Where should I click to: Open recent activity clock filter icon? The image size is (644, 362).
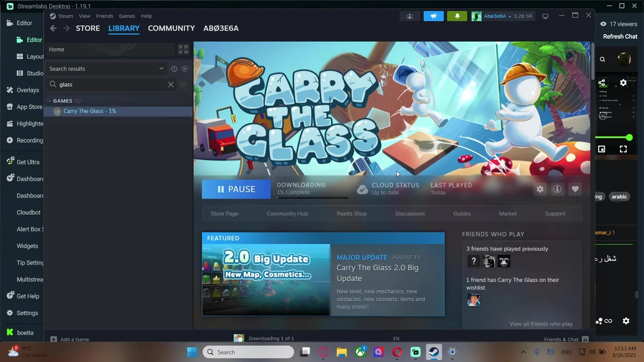point(174,69)
